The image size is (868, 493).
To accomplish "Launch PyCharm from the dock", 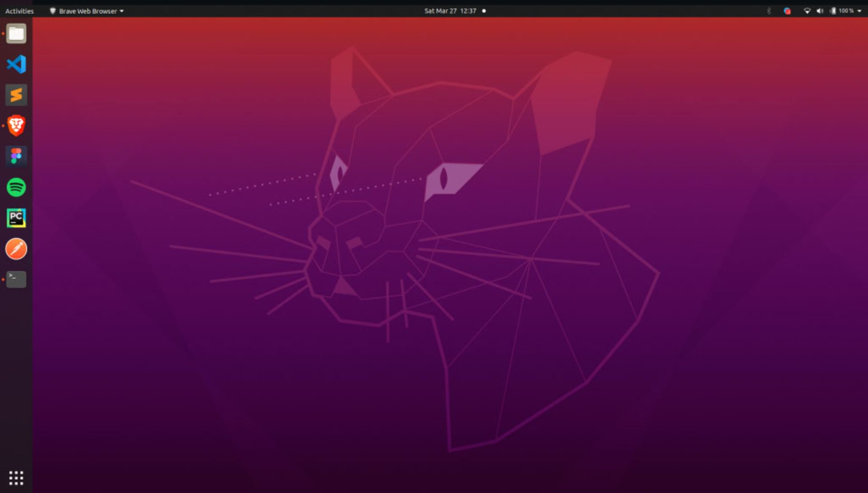I will coord(16,218).
